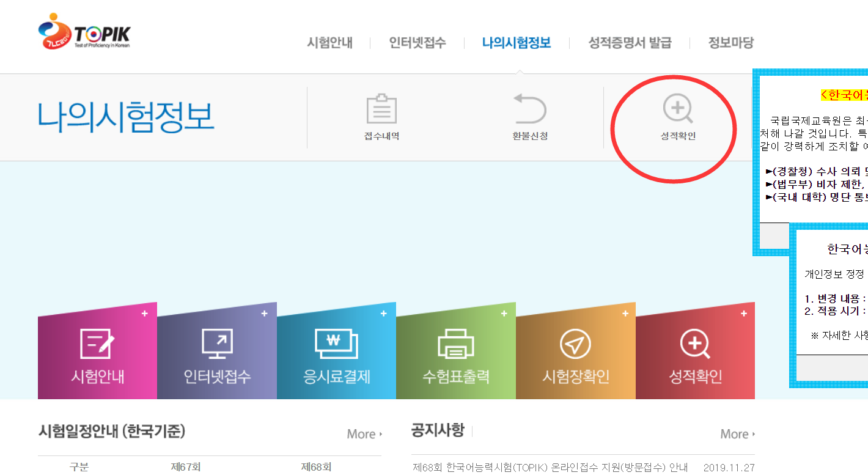Open the orange 시험장확인 tile
868x475 pixels.
575,355
